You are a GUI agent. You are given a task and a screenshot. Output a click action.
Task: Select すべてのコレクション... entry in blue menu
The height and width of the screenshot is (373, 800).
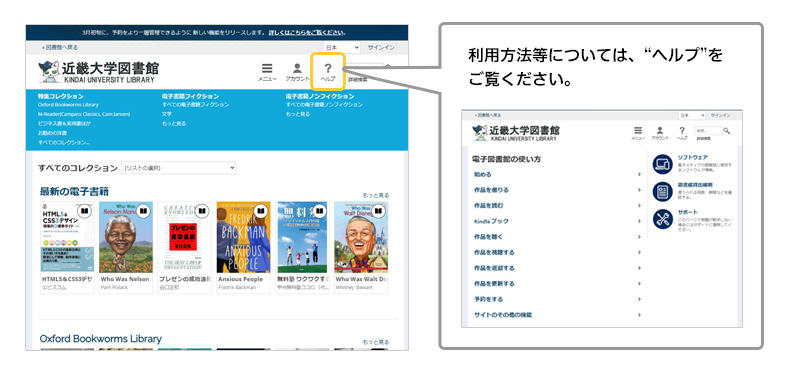click(x=64, y=142)
